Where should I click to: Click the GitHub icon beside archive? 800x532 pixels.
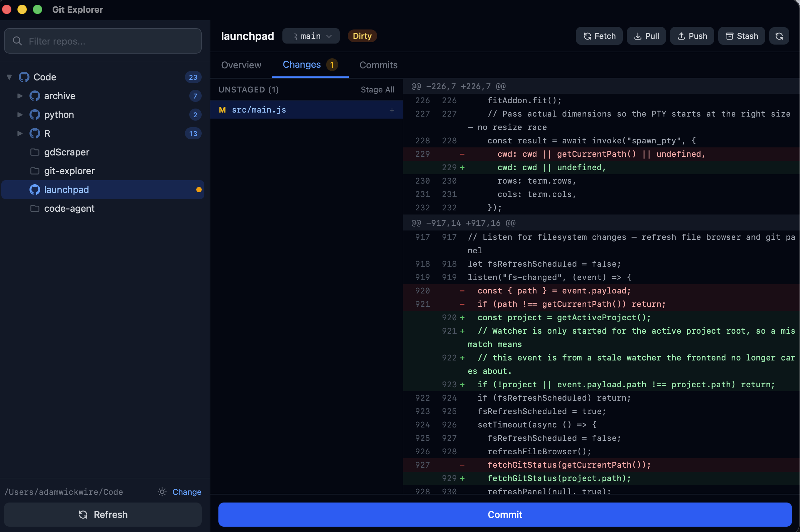tap(35, 96)
